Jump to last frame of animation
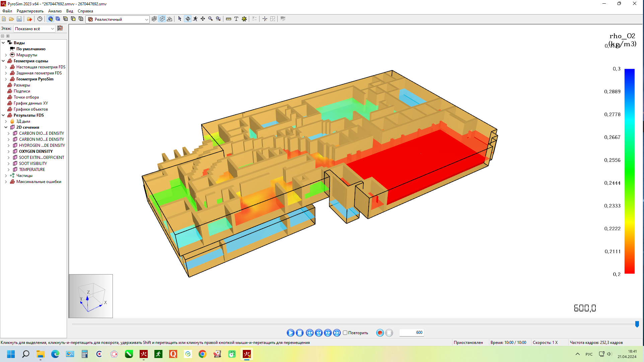Screen dimensions: 644x362 click(x=337, y=333)
